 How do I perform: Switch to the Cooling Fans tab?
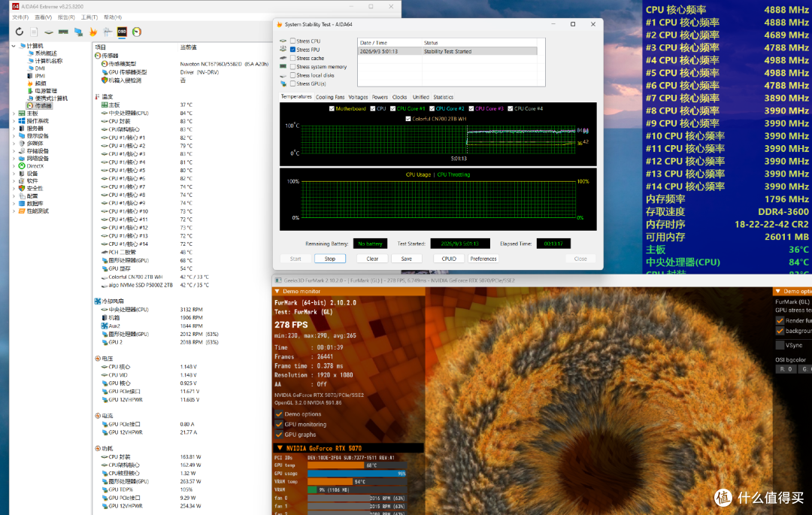pyautogui.click(x=330, y=97)
